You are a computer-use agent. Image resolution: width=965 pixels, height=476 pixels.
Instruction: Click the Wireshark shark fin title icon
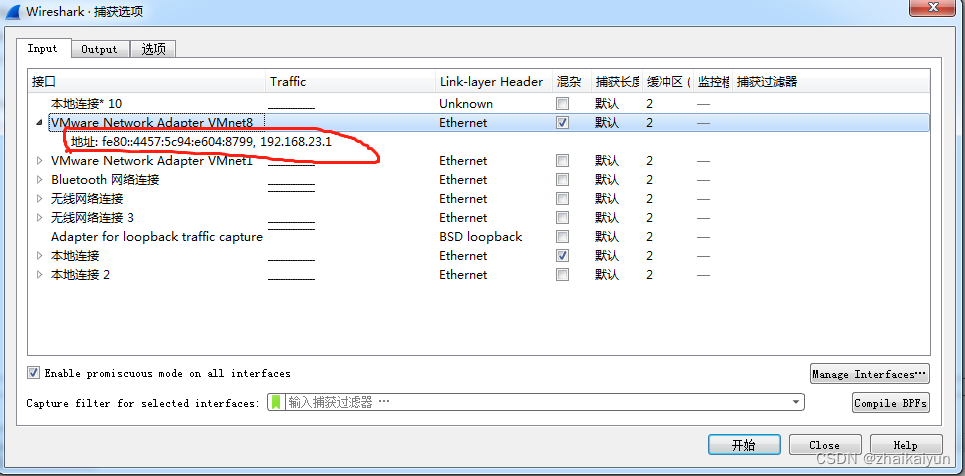(x=12, y=12)
